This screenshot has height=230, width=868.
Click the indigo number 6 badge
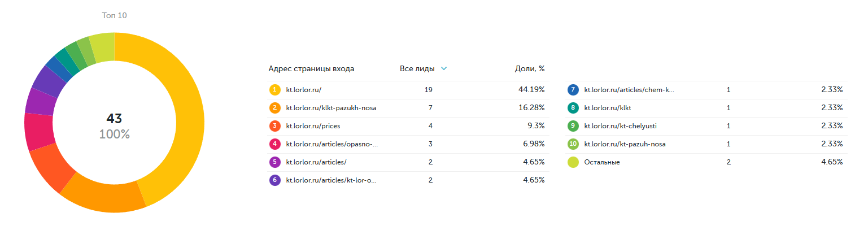point(275,180)
